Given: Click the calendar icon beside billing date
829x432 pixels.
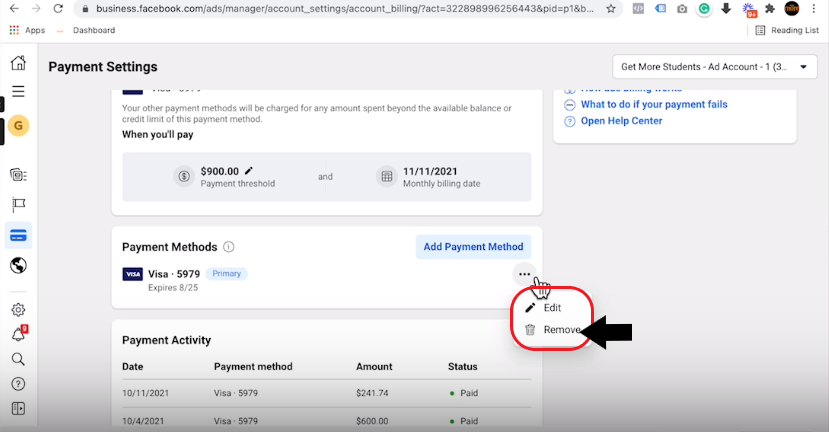Looking at the screenshot, I should tap(387, 177).
